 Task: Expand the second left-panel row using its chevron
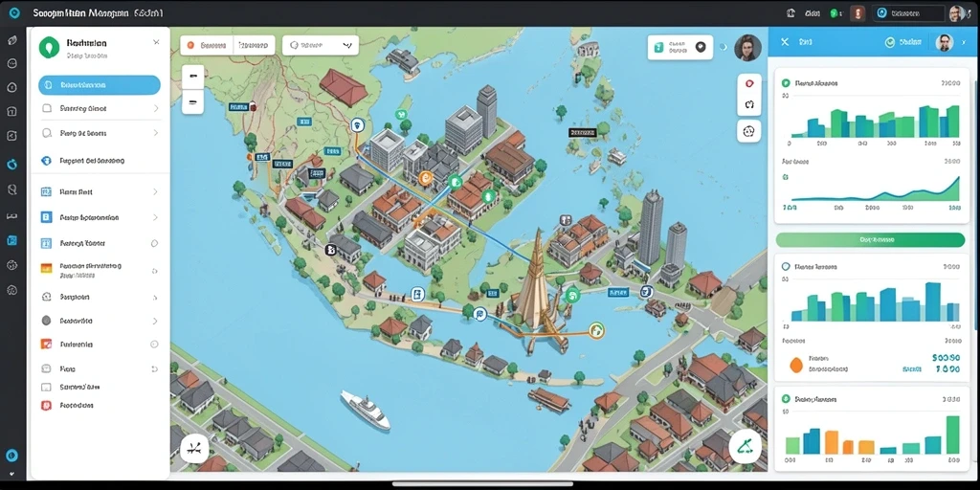(156, 109)
